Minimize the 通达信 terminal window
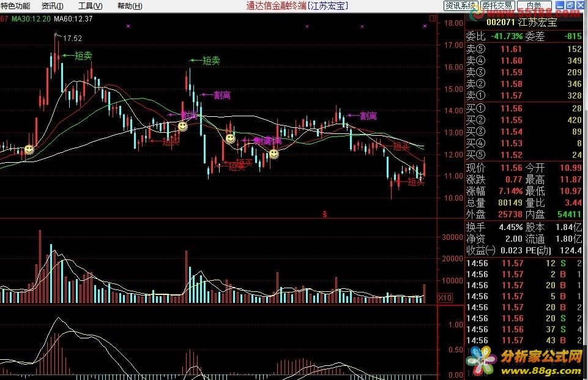Image resolution: width=588 pixels, height=380 pixels. point(560,6)
